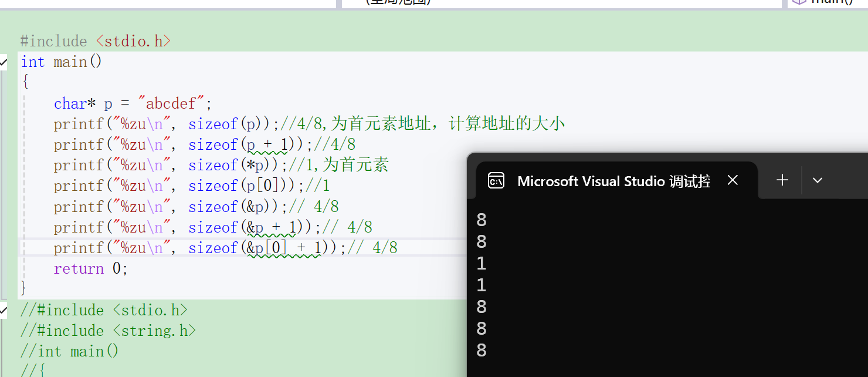
Task: Click the commented //#include <string.h> line
Action: point(108,331)
